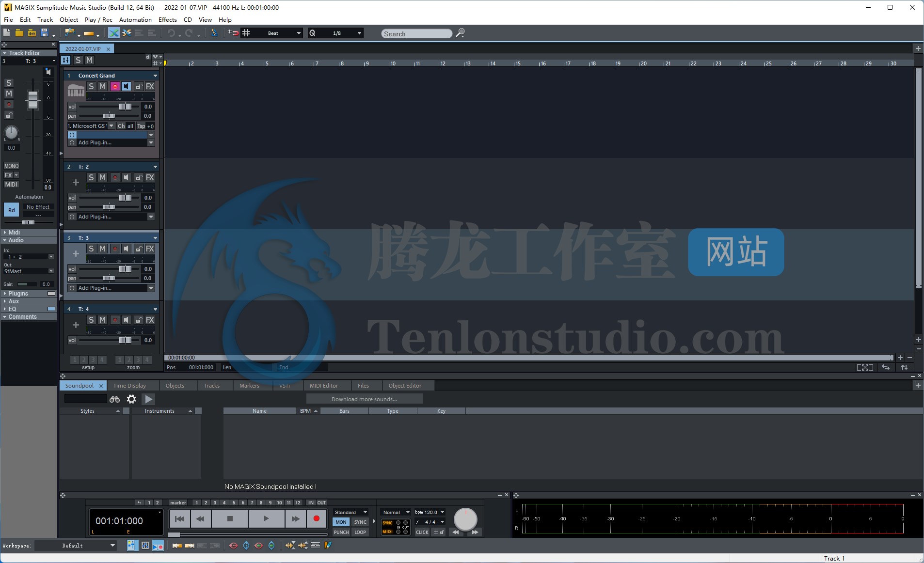This screenshot has height=563, width=924.
Task: Toggle monitoring speaker on Concert Grand track
Action: [126, 86]
